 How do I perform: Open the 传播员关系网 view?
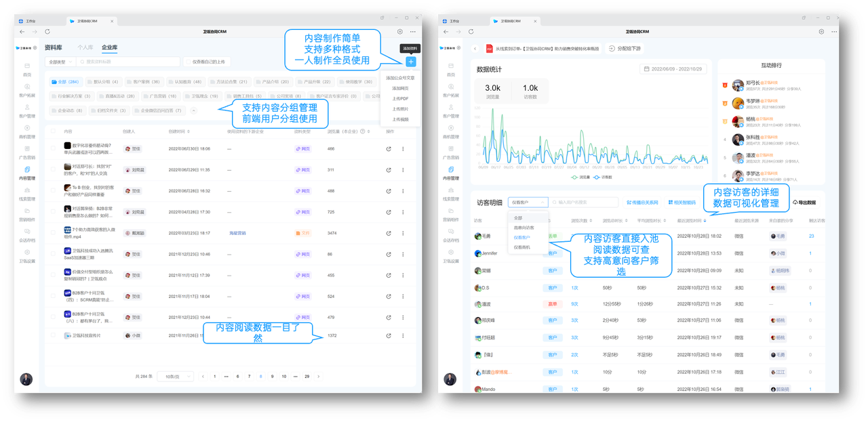(642, 203)
